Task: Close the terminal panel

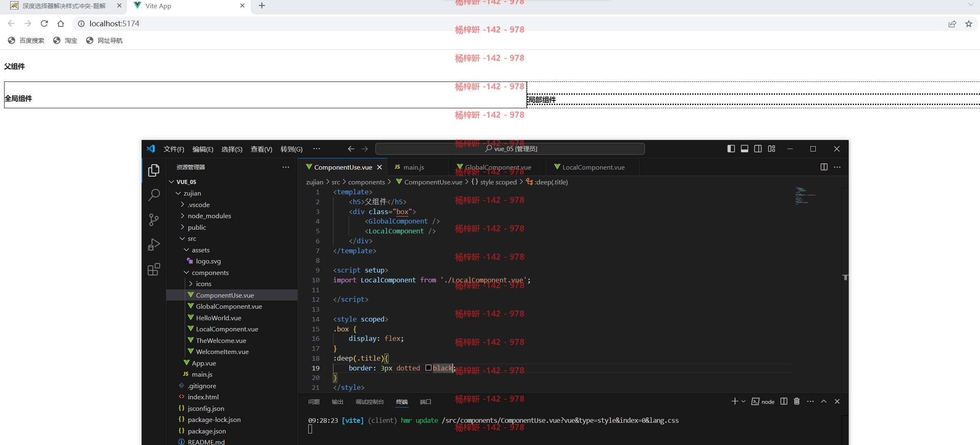Action: [837, 401]
